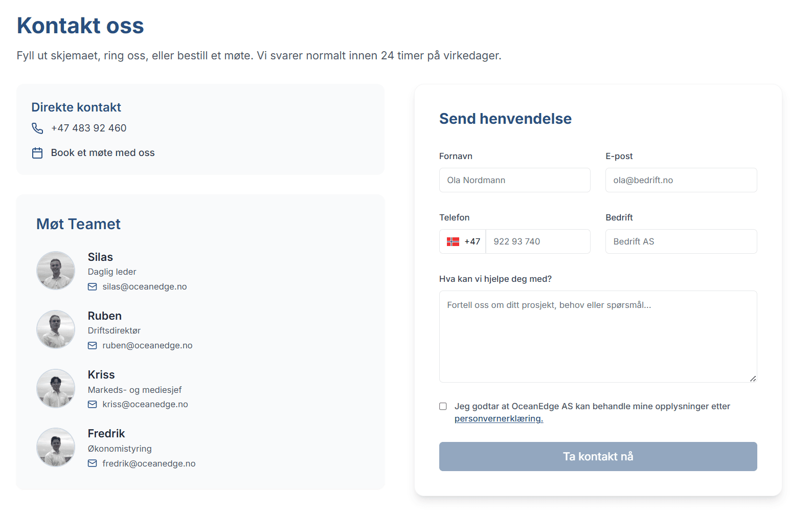This screenshot has width=812, height=511.
Task: Click Silas's profile photo
Action: (56, 271)
